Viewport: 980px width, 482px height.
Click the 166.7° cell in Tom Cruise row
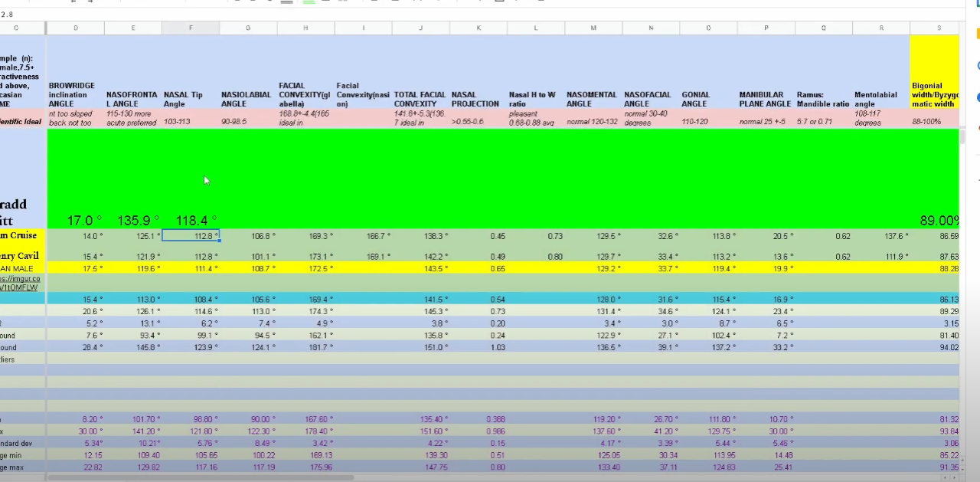pyautogui.click(x=363, y=236)
